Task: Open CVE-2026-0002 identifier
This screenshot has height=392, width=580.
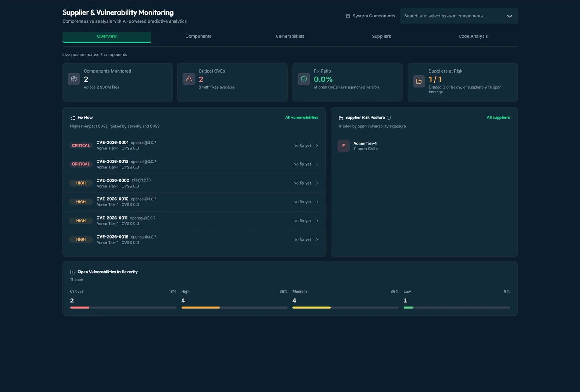Action: 113,180
